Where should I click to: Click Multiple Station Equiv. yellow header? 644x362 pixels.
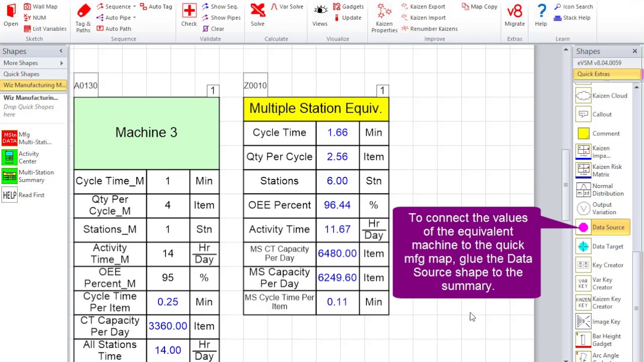coord(316,109)
